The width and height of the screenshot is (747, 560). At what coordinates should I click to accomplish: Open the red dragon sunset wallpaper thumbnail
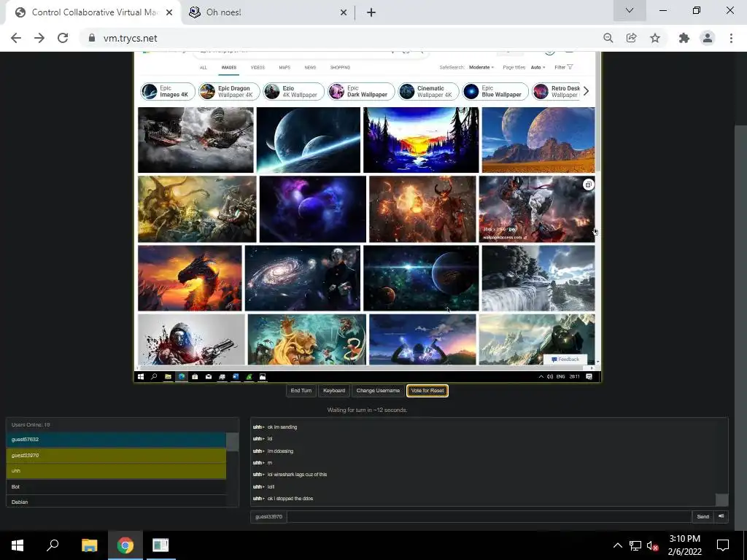pos(190,278)
